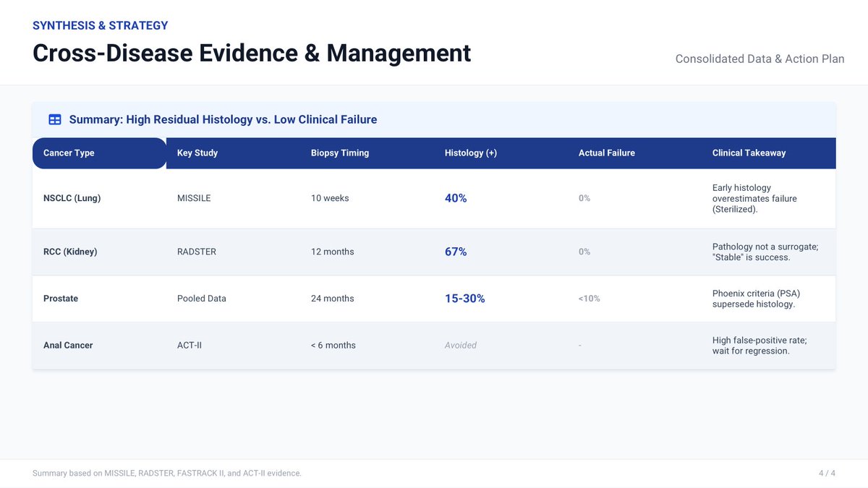This screenshot has height=488, width=868.
Task: Click the 'Avoided' histology cell
Action: pos(461,346)
